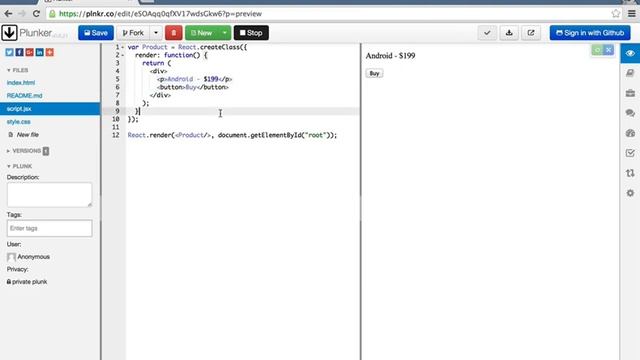Stop the live preview
640x360 pixels.
(x=251, y=33)
